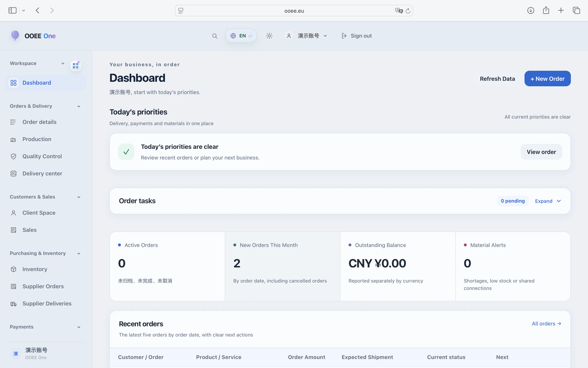The width and height of the screenshot is (588, 368).
Task: Show browser tab overview icon
Action: click(576, 10)
